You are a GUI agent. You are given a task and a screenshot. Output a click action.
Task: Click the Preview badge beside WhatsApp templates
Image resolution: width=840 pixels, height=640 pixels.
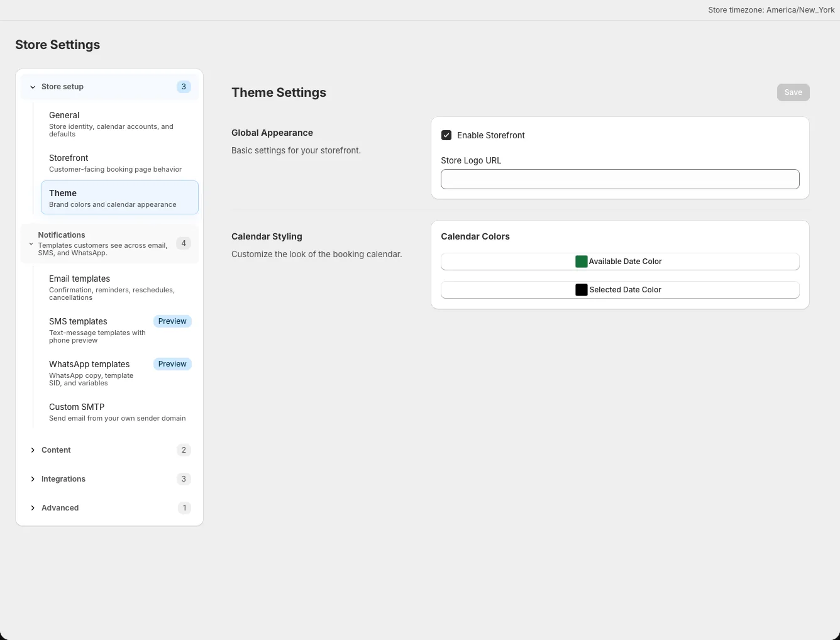click(x=172, y=364)
